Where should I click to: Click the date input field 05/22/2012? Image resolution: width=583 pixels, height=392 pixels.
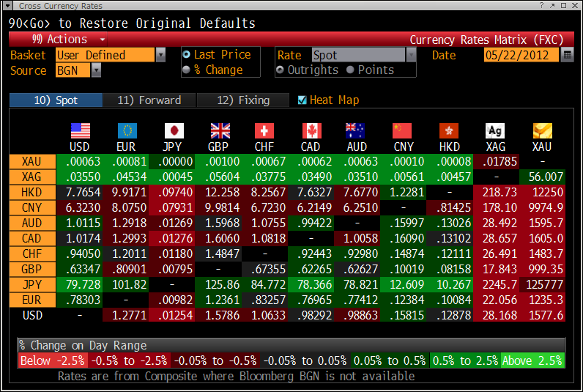click(x=520, y=55)
